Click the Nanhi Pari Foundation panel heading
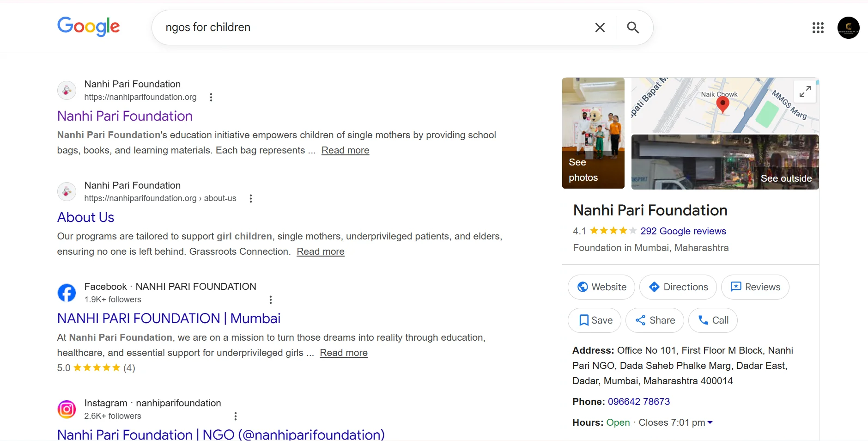The height and width of the screenshot is (441, 868). [650, 210]
